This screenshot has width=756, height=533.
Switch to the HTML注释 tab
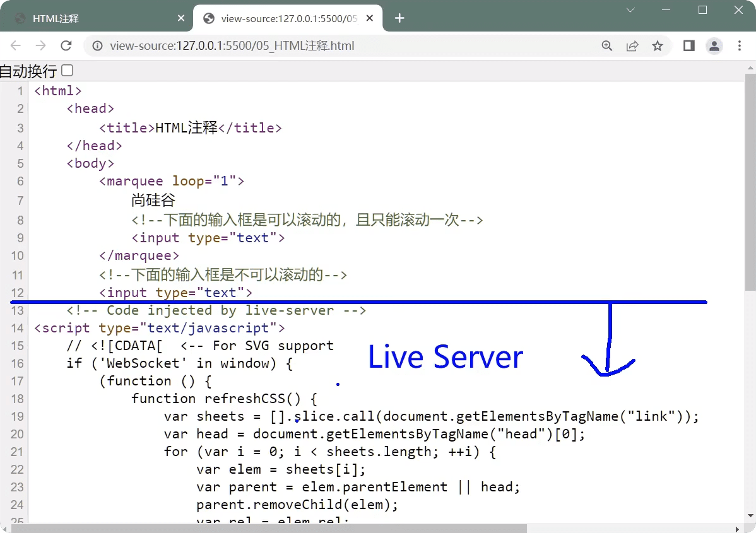(x=95, y=18)
